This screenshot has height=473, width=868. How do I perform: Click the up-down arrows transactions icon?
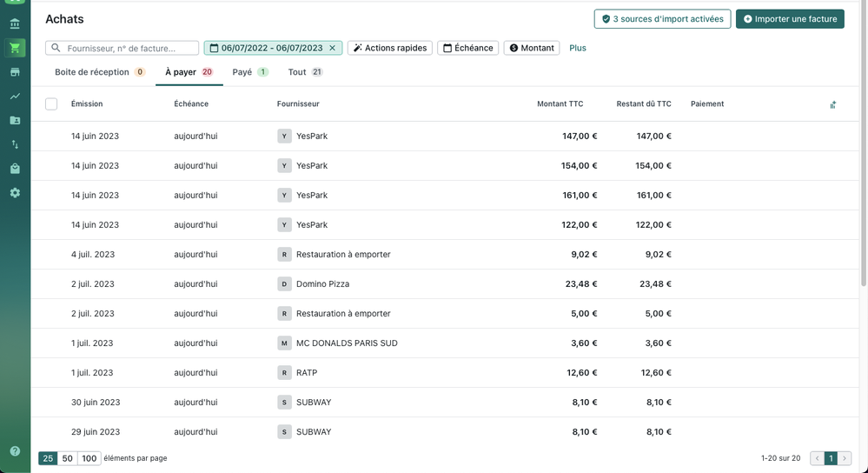pyautogui.click(x=15, y=144)
